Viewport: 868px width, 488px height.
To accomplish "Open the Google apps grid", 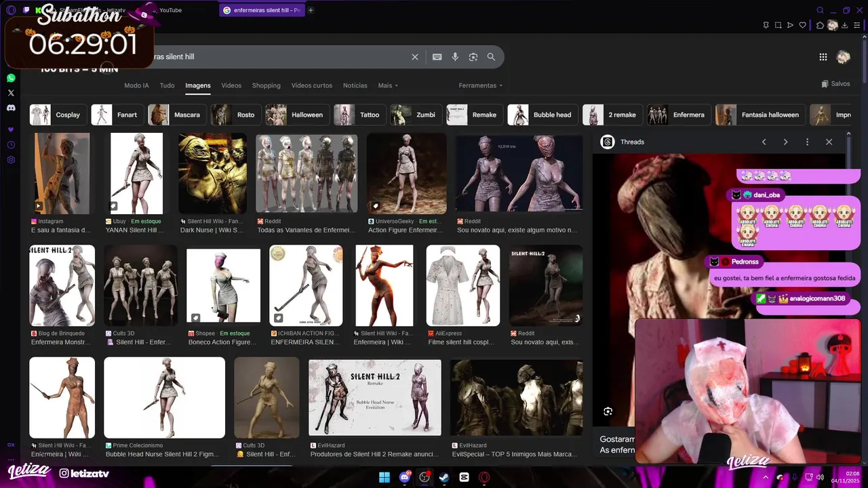I will (823, 57).
